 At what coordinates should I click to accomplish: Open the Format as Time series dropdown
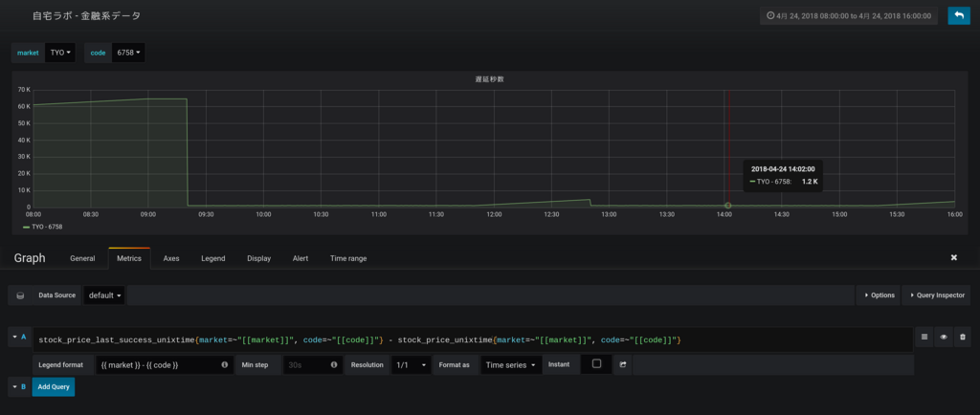coord(511,364)
